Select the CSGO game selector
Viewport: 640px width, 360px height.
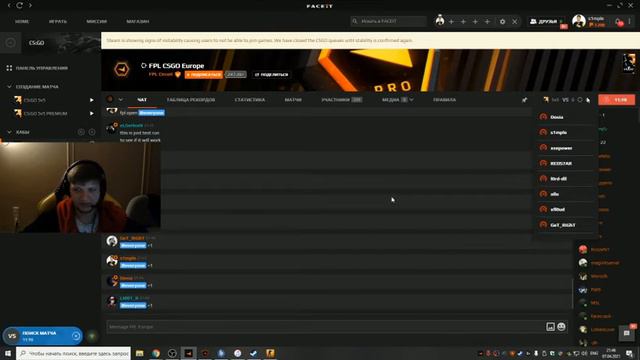[50, 42]
